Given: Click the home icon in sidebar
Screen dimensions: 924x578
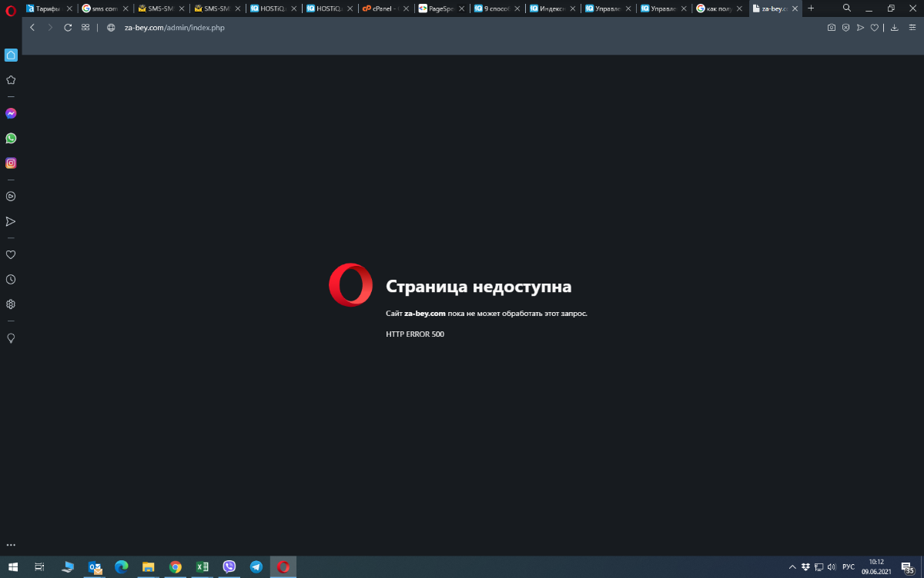Looking at the screenshot, I should [x=11, y=55].
